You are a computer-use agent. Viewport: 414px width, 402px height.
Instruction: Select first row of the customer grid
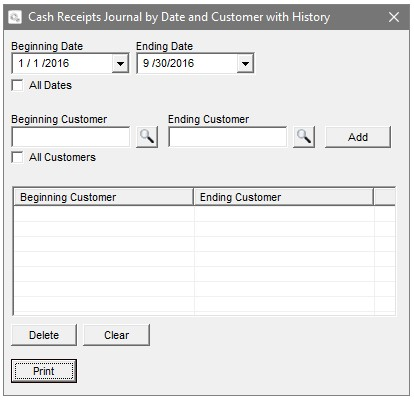(204, 214)
